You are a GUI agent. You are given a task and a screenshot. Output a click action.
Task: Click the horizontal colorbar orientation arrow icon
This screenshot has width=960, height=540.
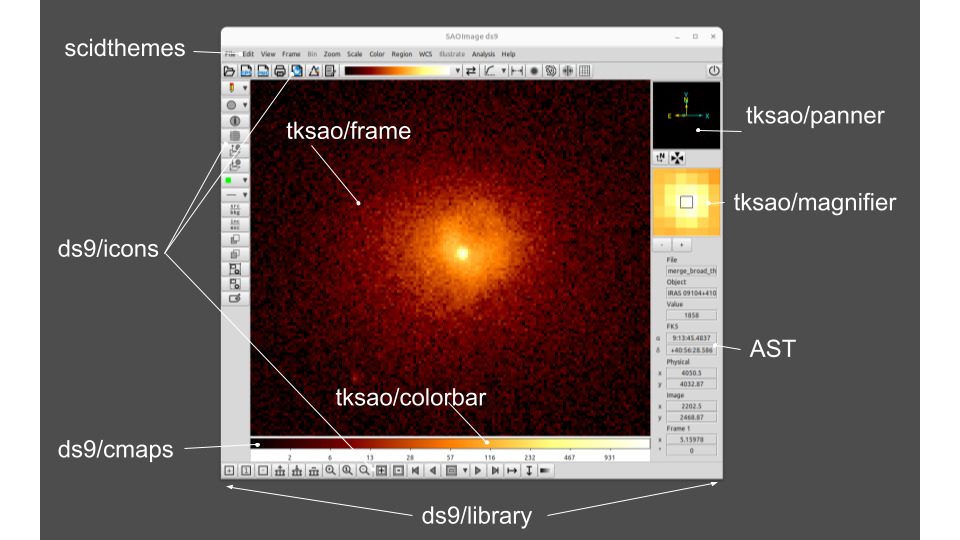click(x=512, y=471)
